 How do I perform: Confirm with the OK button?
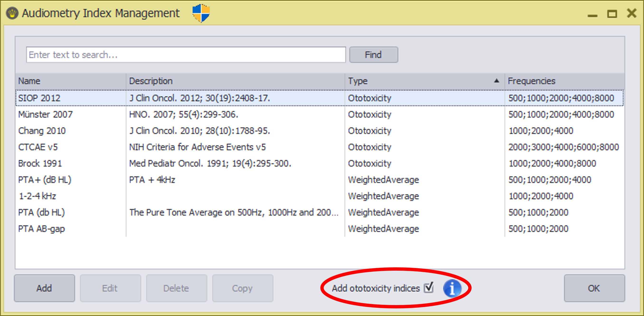(x=594, y=288)
